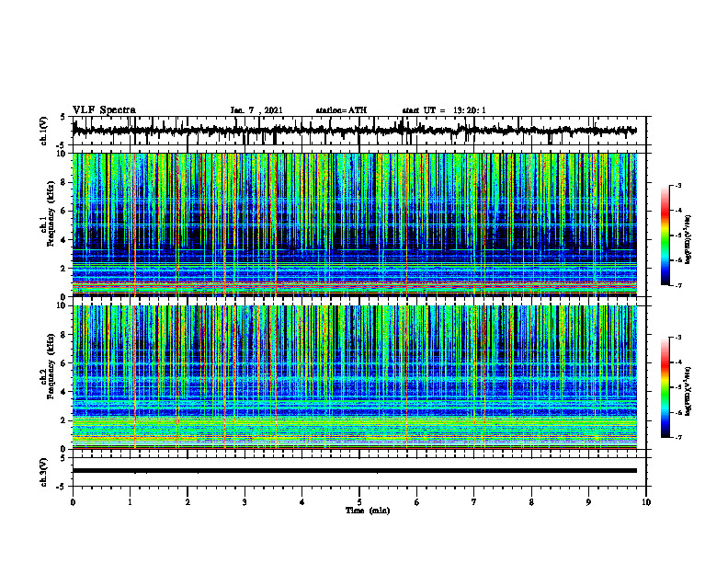Click the ch.1 frequency tick label "4"
This screenshot has width=728, height=563.
coord(64,240)
